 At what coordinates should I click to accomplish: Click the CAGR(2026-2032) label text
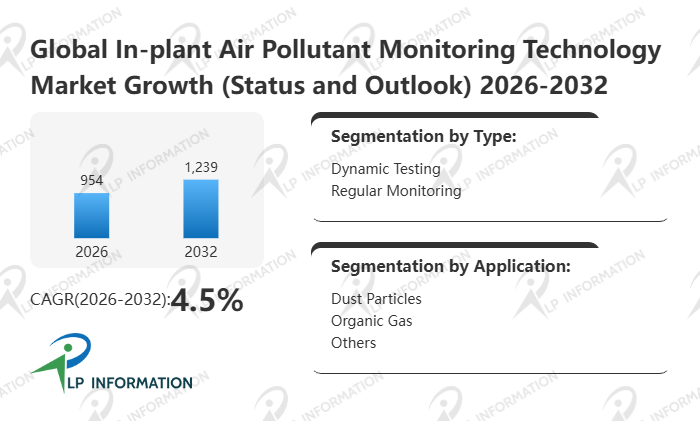pos(100,301)
